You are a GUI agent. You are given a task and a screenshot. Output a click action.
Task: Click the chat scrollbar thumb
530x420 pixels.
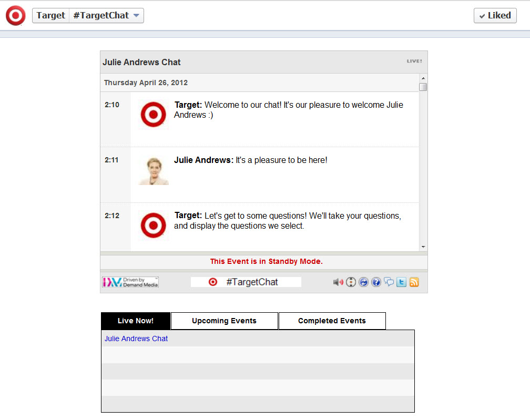coord(423,87)
